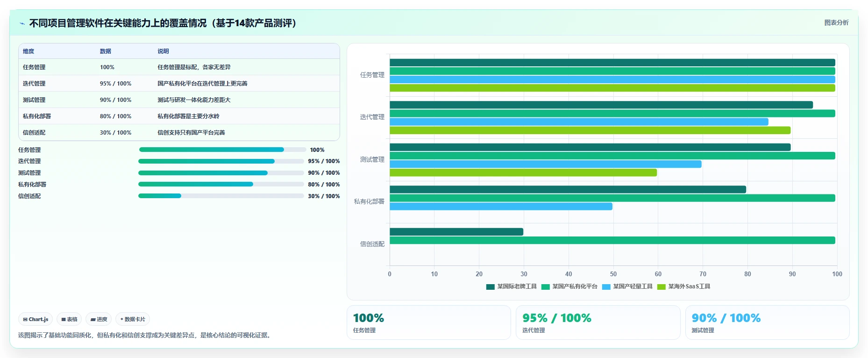The width and height of the screenshot is (868, 358).
Task: Click the 数据卡片 chip
Action: tap(133, 319)
